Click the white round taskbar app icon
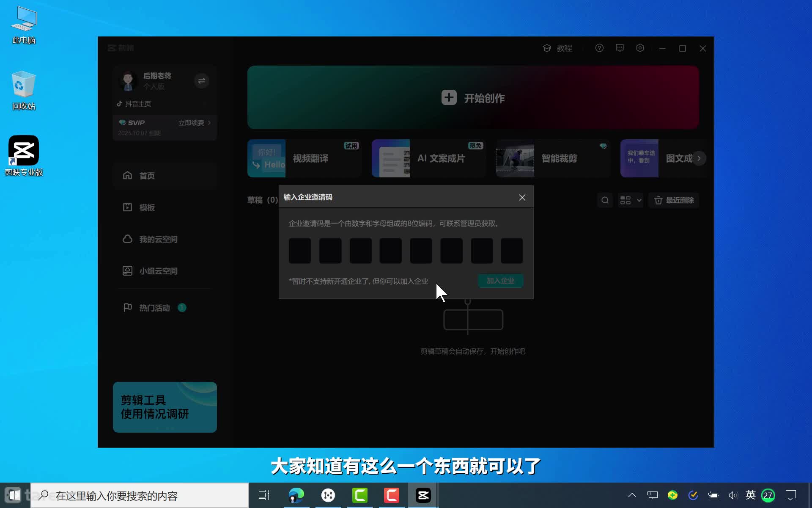812x508 pixels. [328, 495]
